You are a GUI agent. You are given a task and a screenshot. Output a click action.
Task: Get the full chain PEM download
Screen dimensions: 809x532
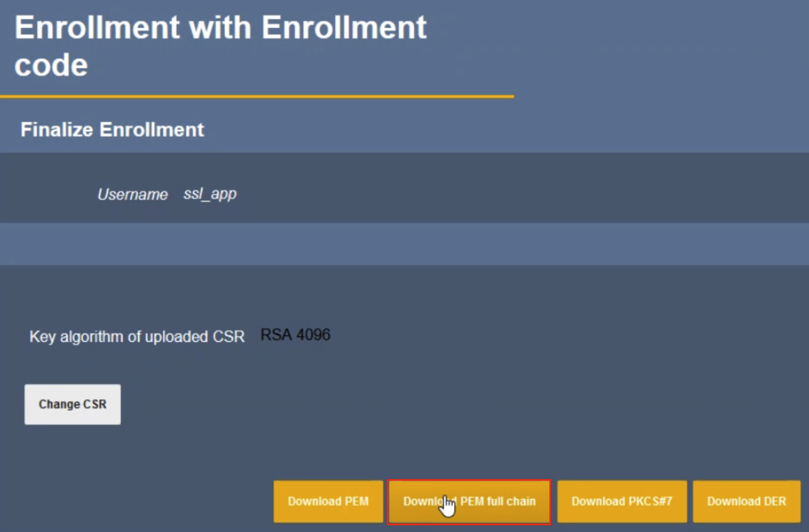[469, 501]
